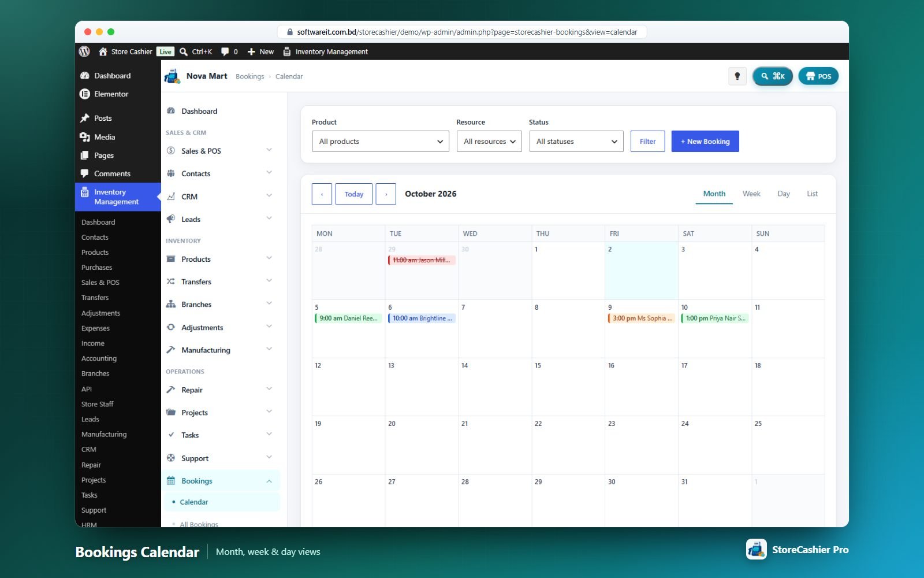Click the Comments icon in WP sidebar
The image size is (924, 578).
[x=85, y=173]
